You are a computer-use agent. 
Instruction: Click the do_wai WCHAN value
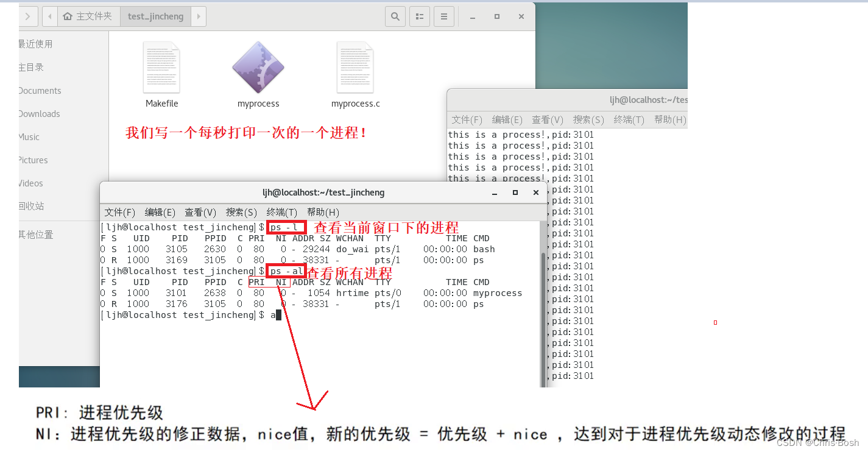click(353, 249)
